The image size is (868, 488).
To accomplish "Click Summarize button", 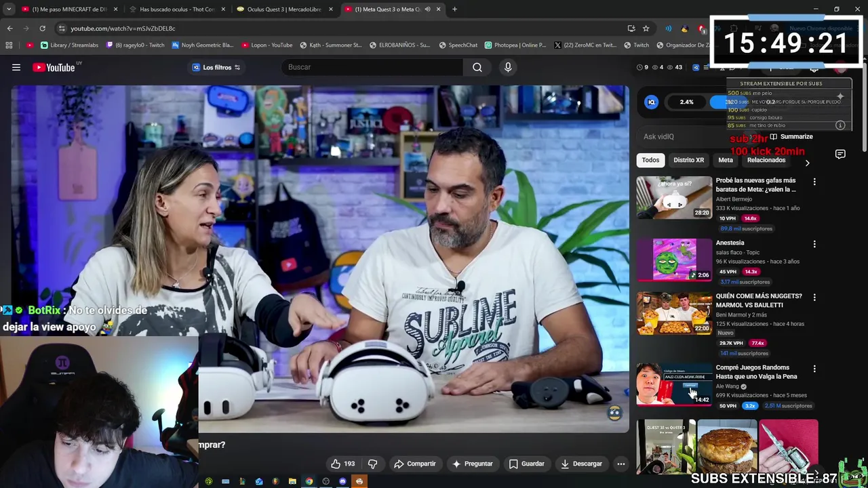I will point(791,136).
